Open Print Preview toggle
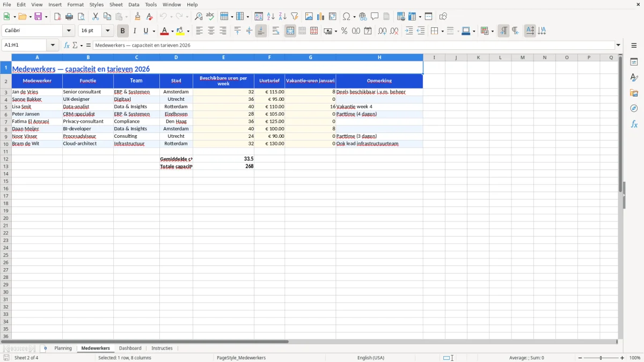644x362 pixels. pyautogui.click(x=81, y=17)
